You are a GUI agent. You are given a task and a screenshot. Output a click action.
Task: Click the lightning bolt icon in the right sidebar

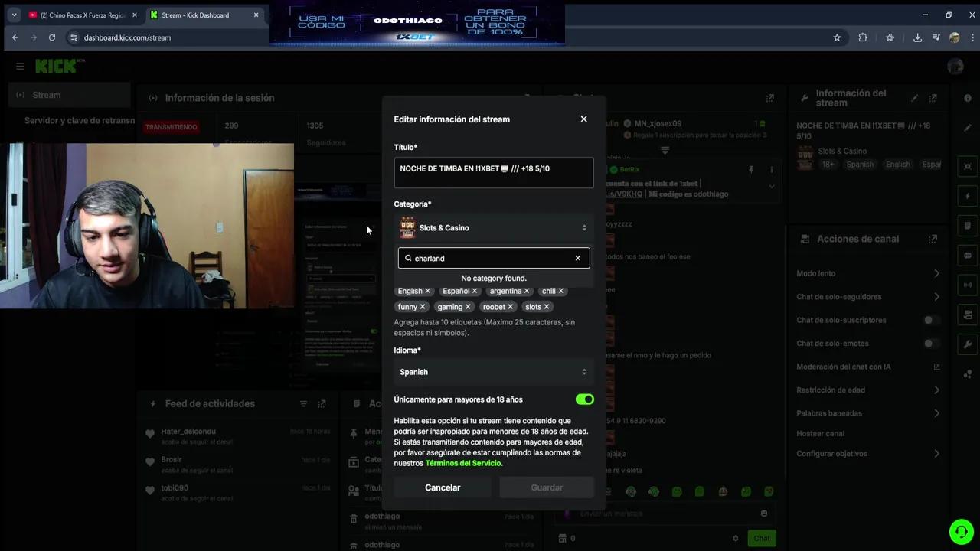[967, 196]
